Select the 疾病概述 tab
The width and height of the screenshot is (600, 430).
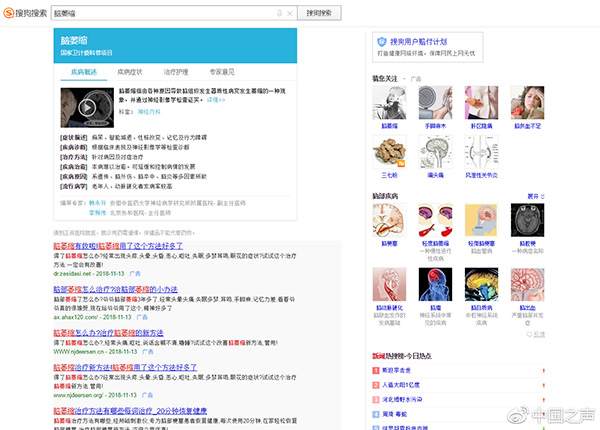[84, 72]
